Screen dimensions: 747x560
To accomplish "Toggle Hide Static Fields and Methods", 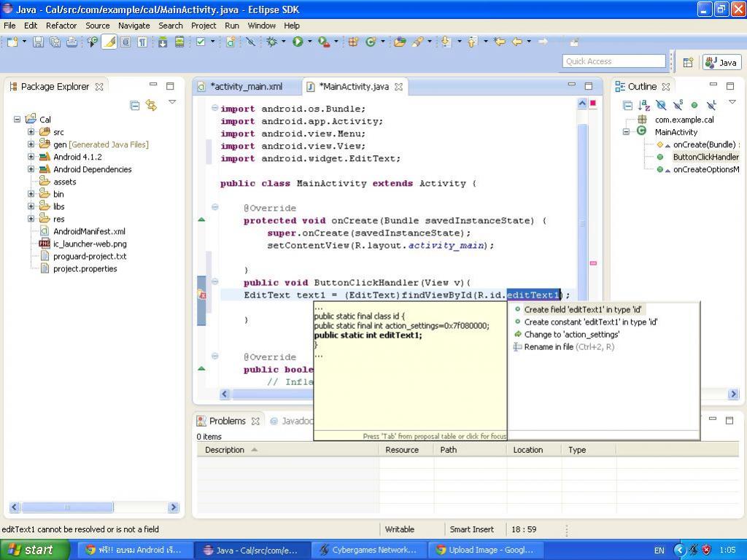I will (x=678, y=105).
